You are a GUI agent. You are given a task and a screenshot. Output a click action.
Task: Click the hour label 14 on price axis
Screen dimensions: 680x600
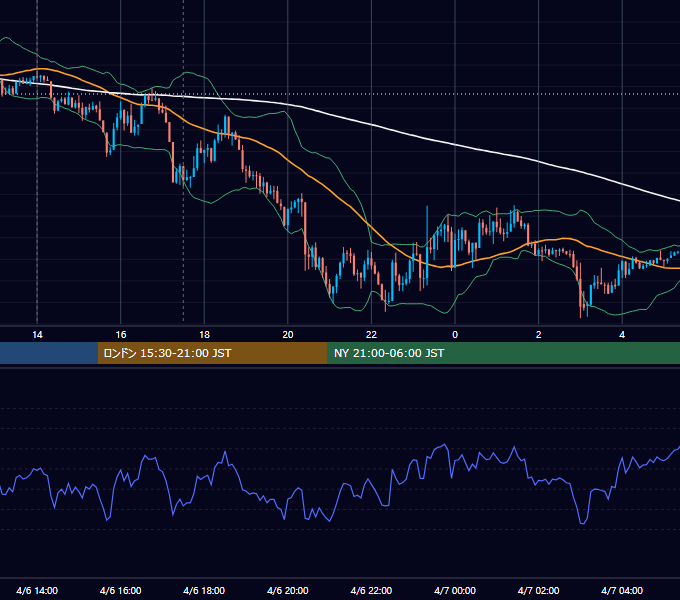coord(37,335)
